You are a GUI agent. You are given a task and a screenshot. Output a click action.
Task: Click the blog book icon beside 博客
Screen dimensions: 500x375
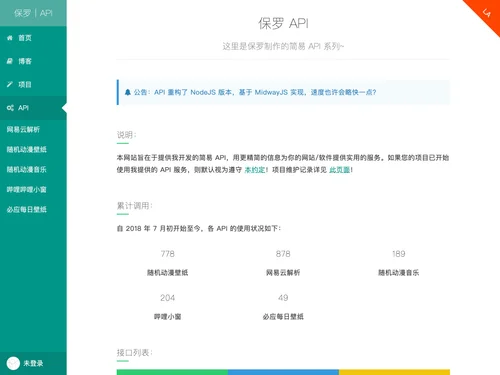(10, 61)
